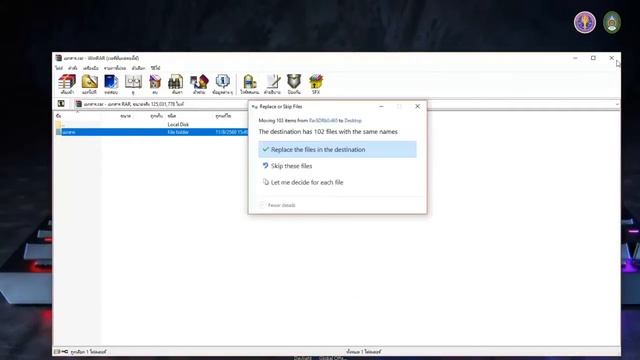Sort by the Size column header
The width and height of the screenshot is (640, 360).
pyautogui.click(x=125, y=116)
